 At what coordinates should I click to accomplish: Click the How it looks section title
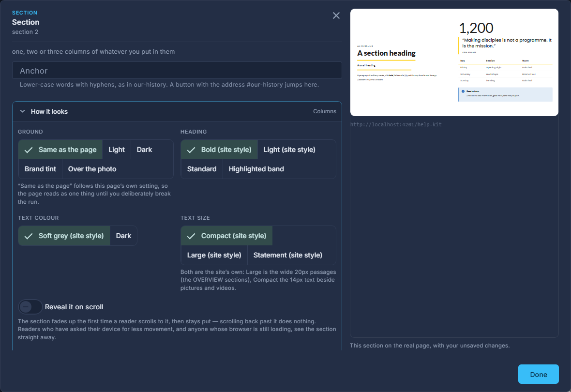tap(49, 111)
